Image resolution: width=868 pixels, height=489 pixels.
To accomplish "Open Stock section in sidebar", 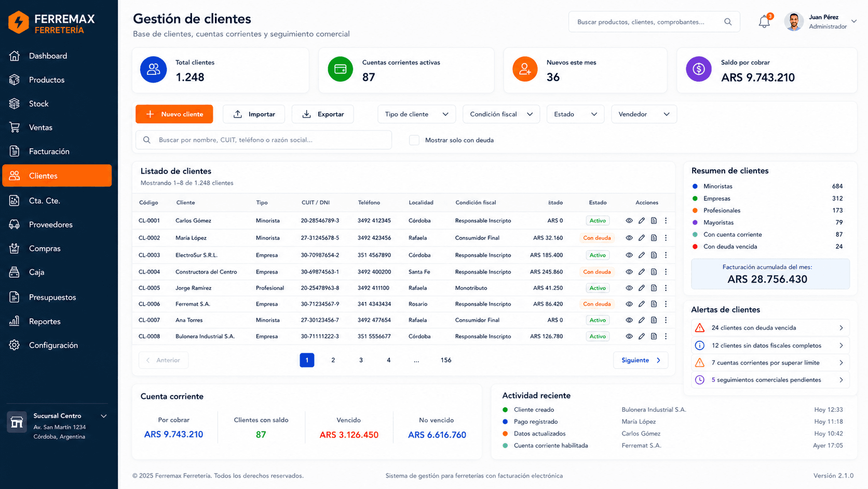I will 57,104.
